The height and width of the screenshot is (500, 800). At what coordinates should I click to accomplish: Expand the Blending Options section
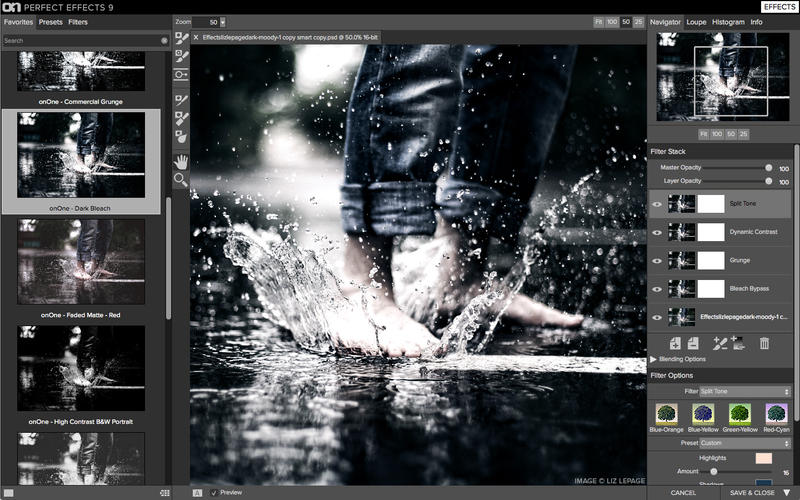(x=654, y=359)
